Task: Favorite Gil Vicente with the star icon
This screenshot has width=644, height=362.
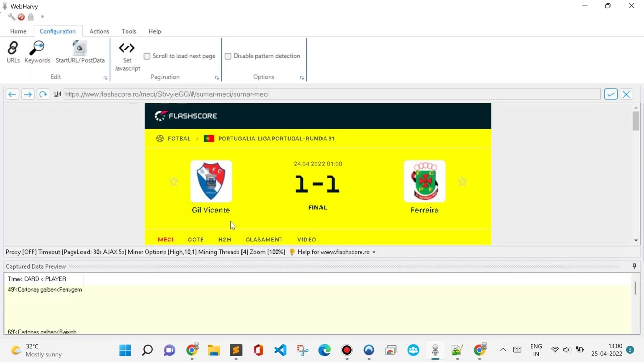Action: [x=174, y=182]
